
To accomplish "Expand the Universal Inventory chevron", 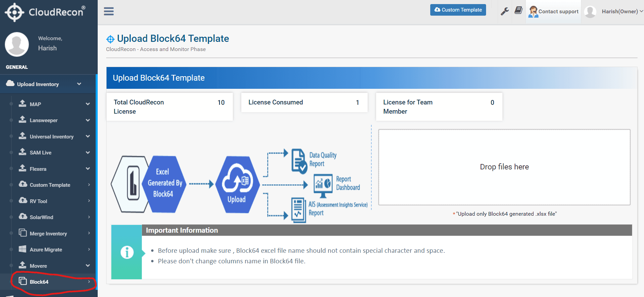I will [x=88, y=136].
